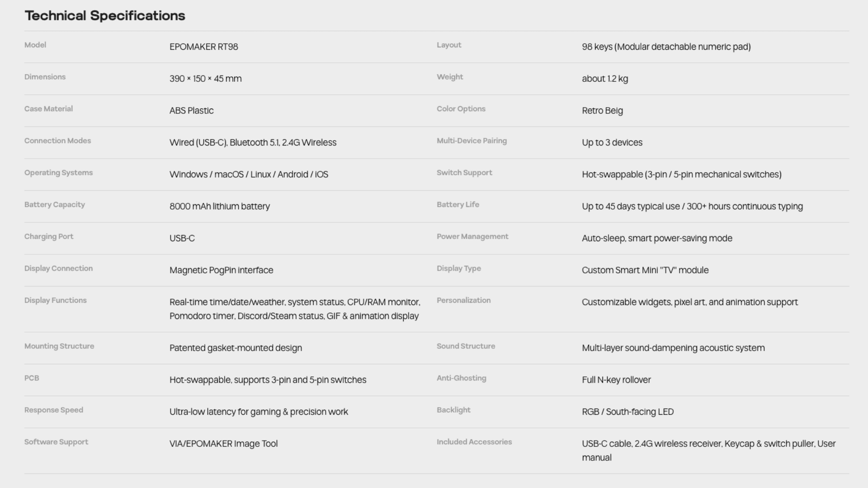Click the Connection Modes label
This screenshot has width=868, height=488.
tap(57, 141)
